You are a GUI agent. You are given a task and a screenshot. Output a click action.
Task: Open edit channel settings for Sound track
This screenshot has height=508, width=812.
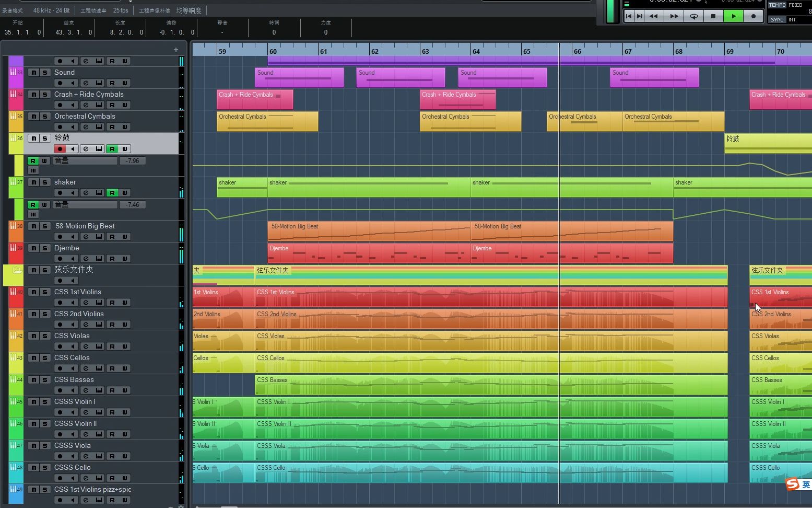[x=86, y=83]
